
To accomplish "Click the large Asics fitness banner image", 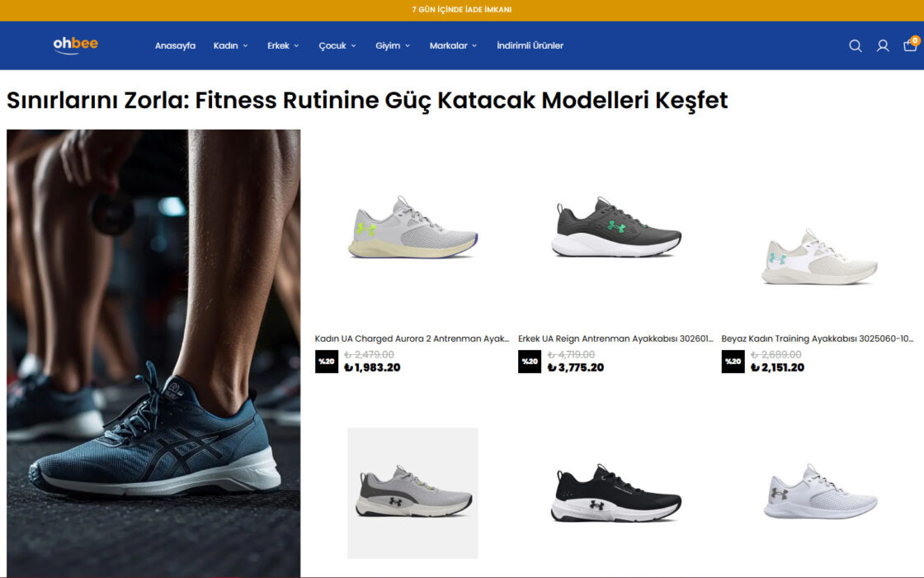I will pos(153,353).
